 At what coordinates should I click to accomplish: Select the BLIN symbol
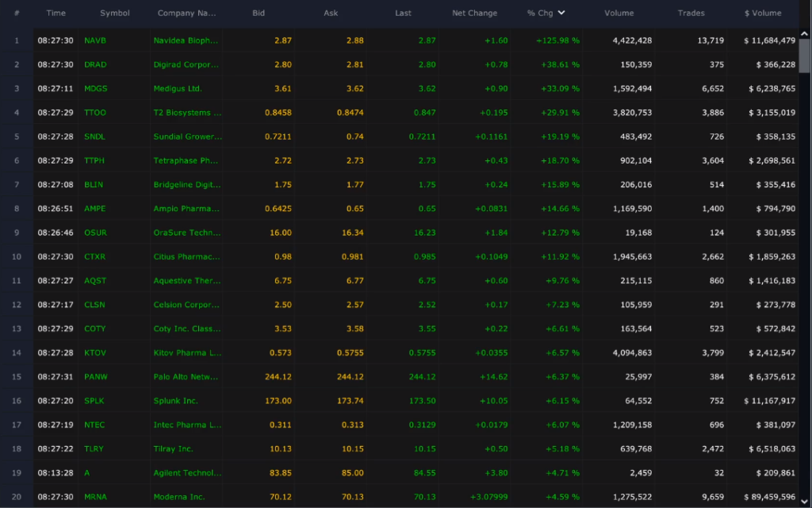pos(94,184)
